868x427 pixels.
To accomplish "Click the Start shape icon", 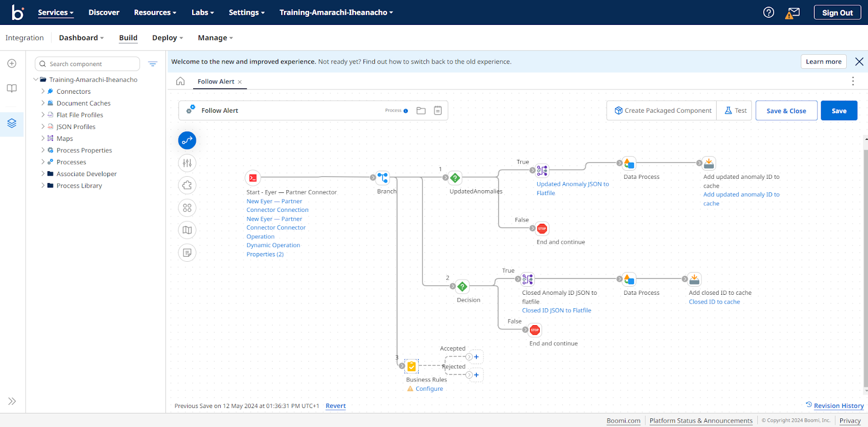I will (253, 178).
